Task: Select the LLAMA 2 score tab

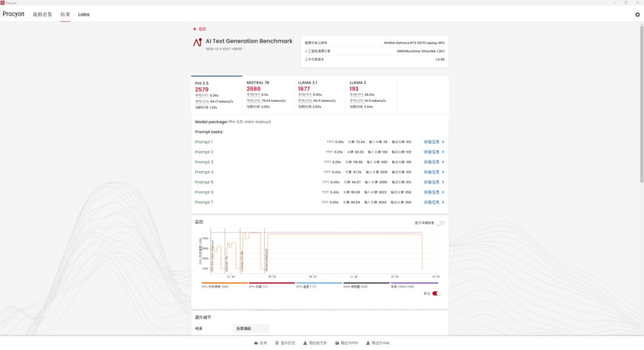Action: pyautogui.click(x=371, y=95)
